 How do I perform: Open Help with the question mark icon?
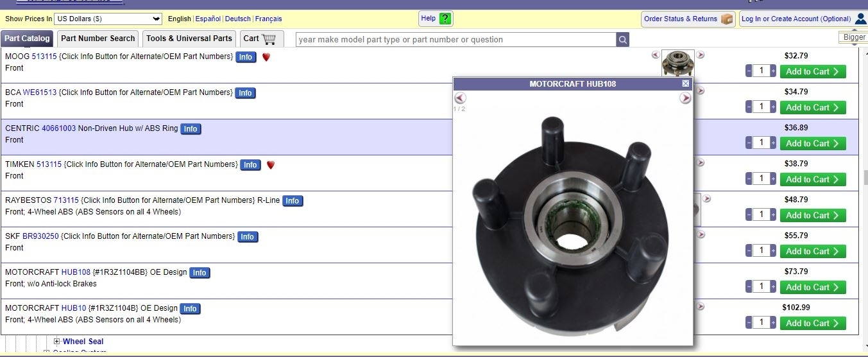click(x=446, y=19)
